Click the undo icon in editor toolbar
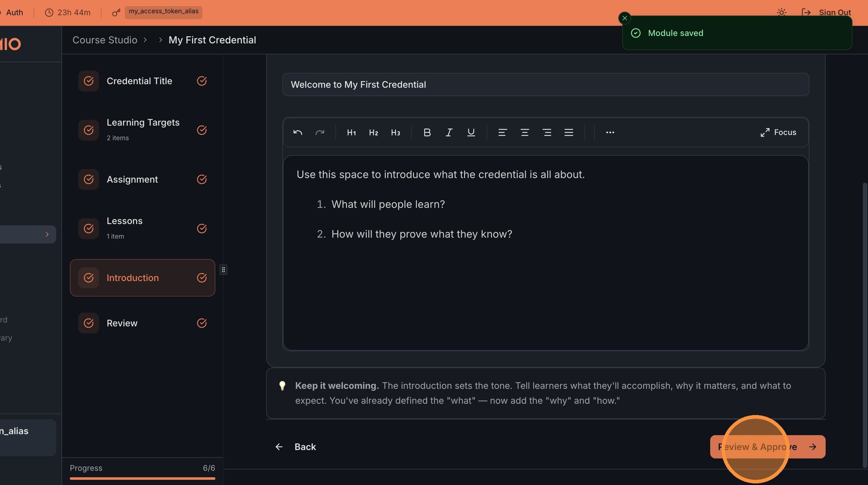Screen dimensions: 868x485 pos(298,132)
